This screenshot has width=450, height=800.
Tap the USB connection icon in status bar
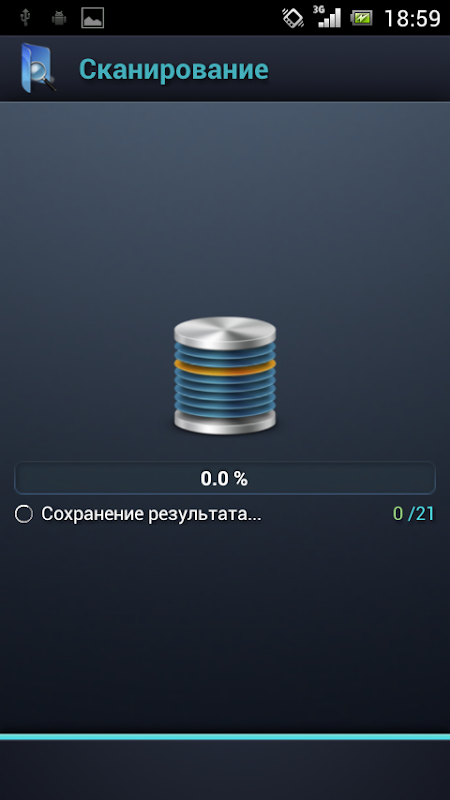pos(25,18)
